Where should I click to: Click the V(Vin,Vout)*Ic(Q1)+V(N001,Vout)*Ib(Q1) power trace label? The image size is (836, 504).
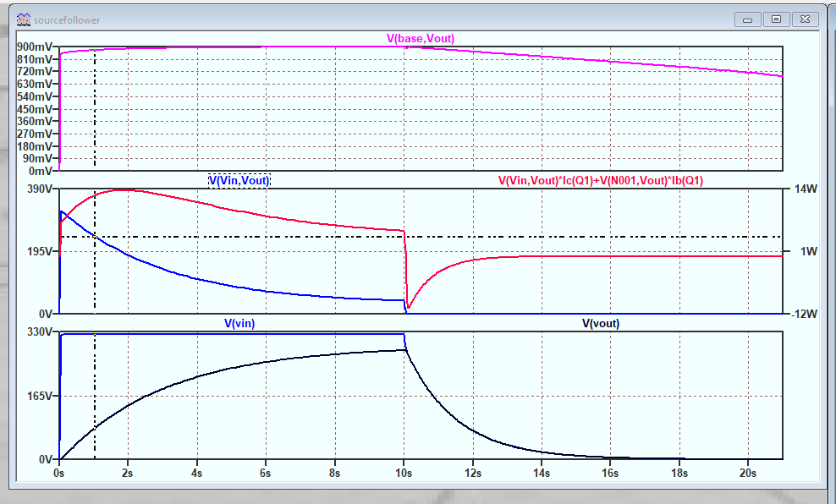tap(600, 181)
